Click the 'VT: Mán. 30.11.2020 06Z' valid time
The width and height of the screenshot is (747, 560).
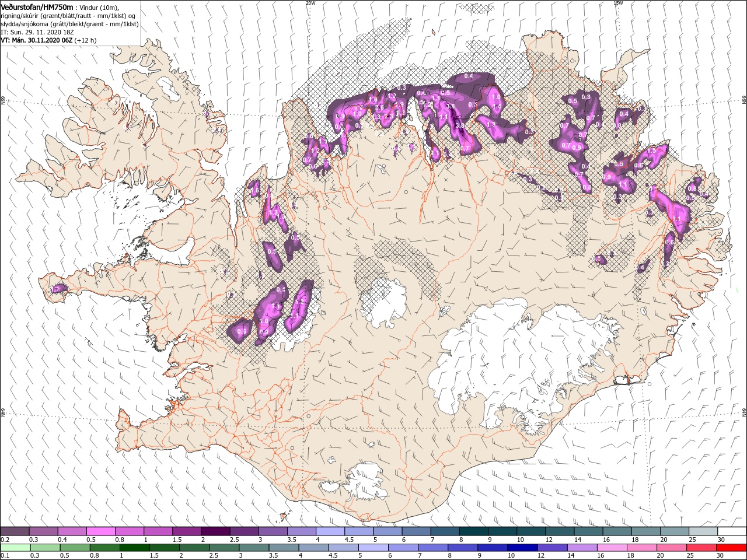point(36,40)
